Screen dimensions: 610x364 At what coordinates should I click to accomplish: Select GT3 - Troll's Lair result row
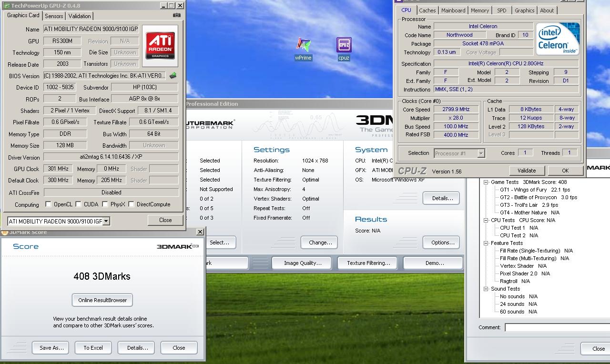point(529,205)
